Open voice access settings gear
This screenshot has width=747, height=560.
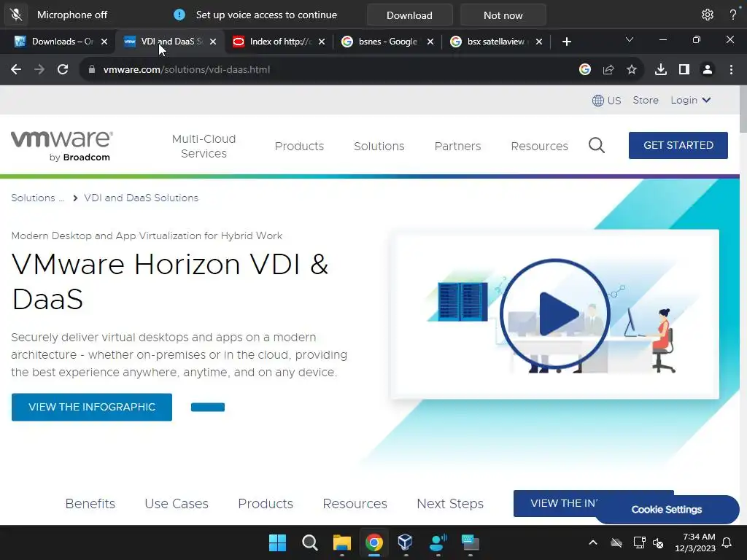tap(707, 15)
